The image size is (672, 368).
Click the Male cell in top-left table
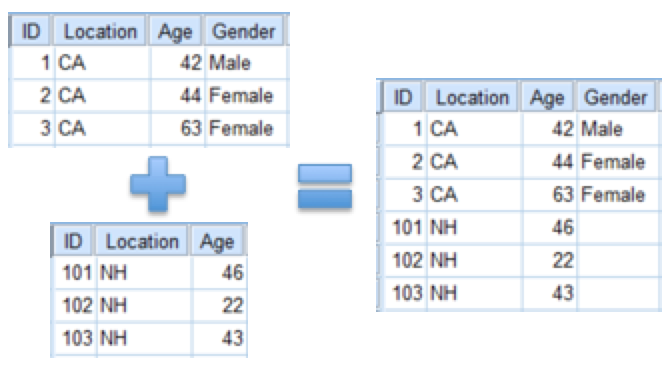pos(246,63)
